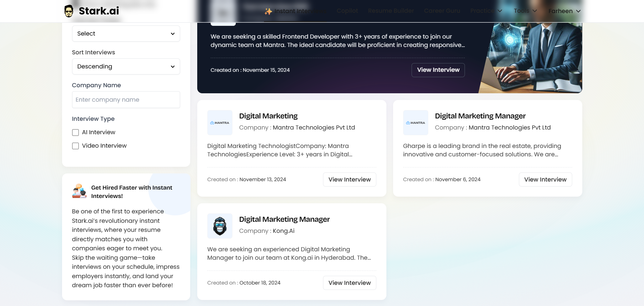
Task: View the Digital Marketing interview dated November 13
Action: (350, 180)
